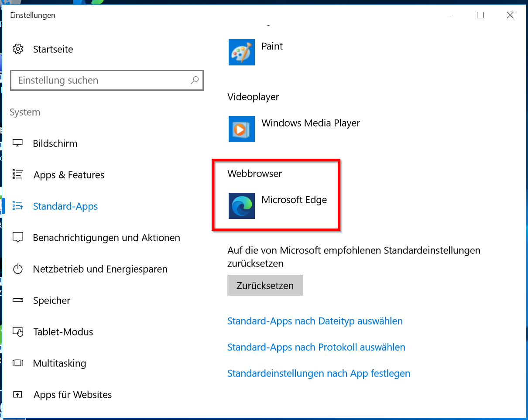Image resolution: width=528 pixels, height=420 pixels.
Task: Click the Apps & Features list icon
Action: 18,174
